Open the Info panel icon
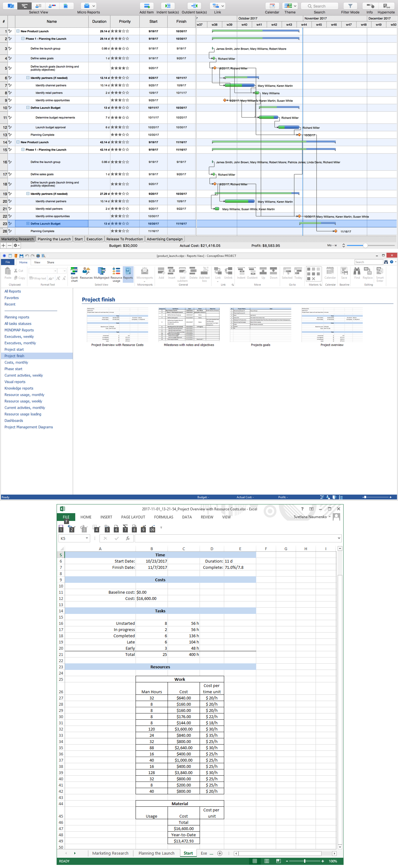Screen dimensions: 398x868 pyautogui.click(x=370, y=6)
